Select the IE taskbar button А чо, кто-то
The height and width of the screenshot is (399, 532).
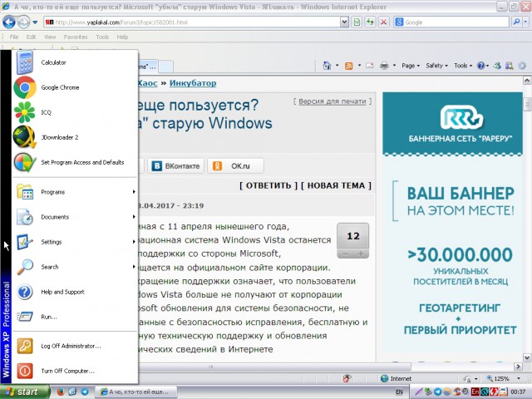135,392
